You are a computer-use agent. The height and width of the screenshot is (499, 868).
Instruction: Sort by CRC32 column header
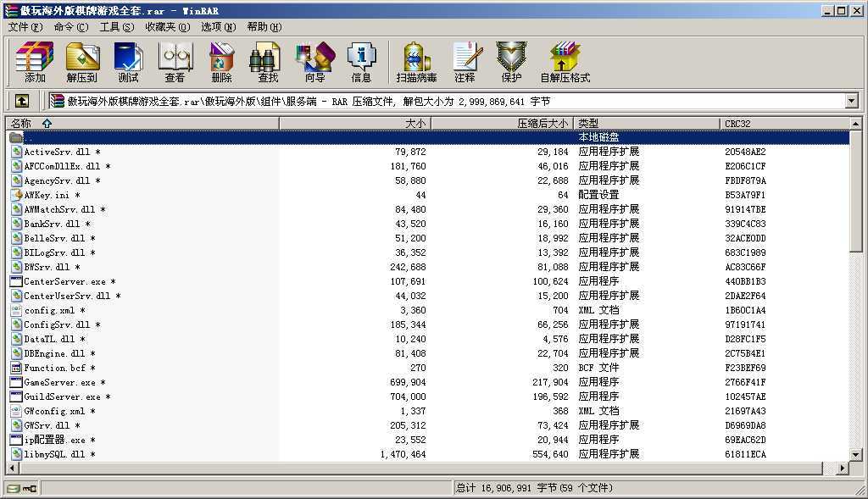coord(785,124)
